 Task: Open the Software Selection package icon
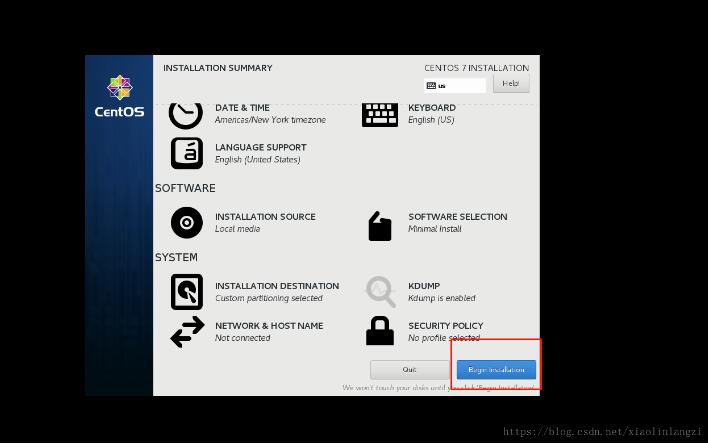380,226
